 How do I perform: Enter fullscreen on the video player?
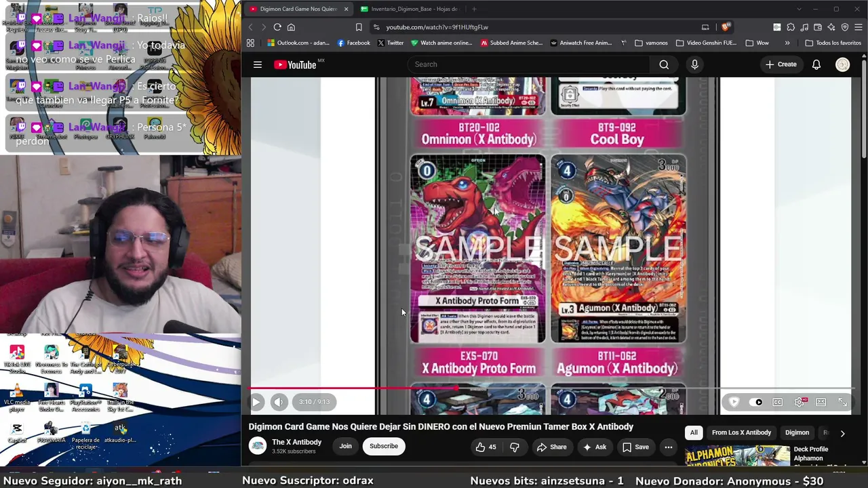pyautogui.click(x=843, y=402)
